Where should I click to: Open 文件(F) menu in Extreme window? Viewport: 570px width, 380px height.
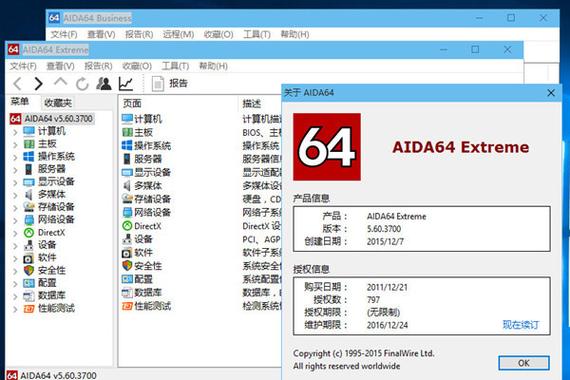click(23, 66)
